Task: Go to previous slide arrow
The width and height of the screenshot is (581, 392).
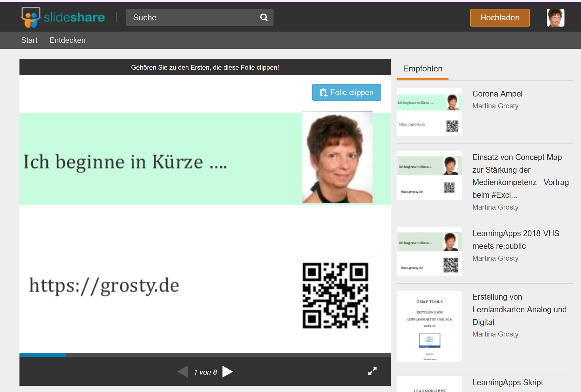Action: pyautogui.click(x=183, y=372)
